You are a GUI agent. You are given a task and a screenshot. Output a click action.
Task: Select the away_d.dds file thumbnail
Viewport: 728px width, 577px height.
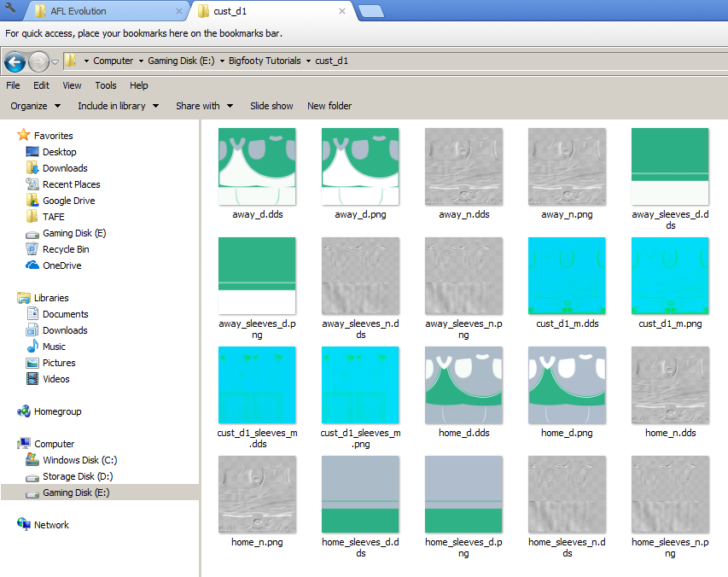[x=257, y=166]
